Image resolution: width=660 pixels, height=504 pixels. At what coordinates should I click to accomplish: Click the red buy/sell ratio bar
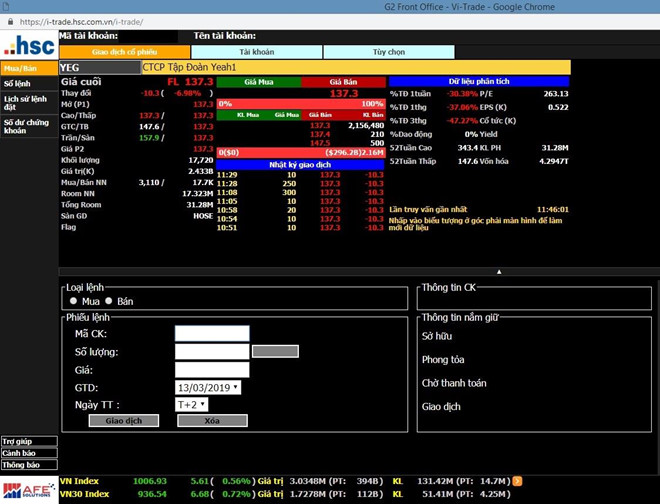(301, 104)
